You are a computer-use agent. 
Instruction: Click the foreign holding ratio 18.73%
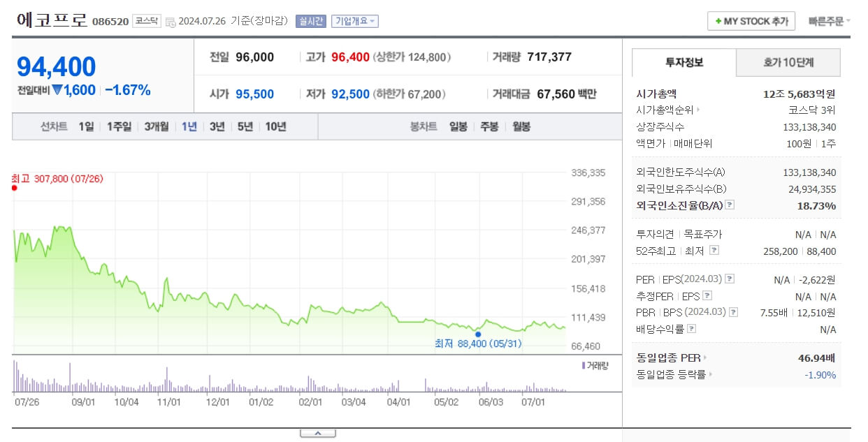point(816,205)
